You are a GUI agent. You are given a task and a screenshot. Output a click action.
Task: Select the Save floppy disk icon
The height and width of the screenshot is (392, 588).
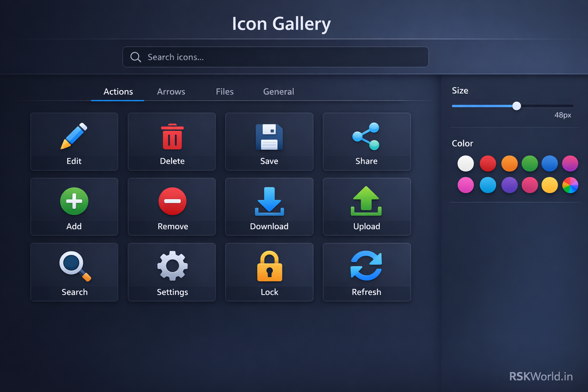click(269, 137)
